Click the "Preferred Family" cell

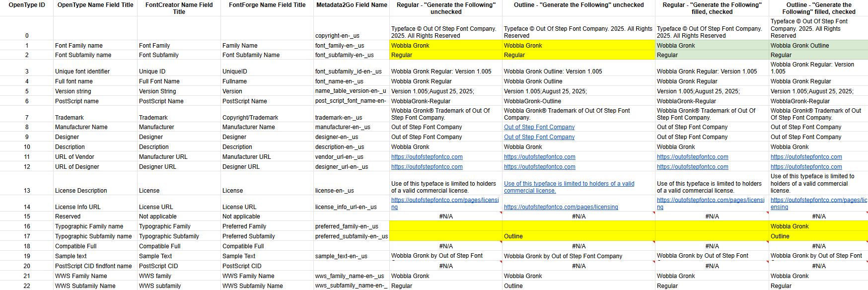pos(267,226)
